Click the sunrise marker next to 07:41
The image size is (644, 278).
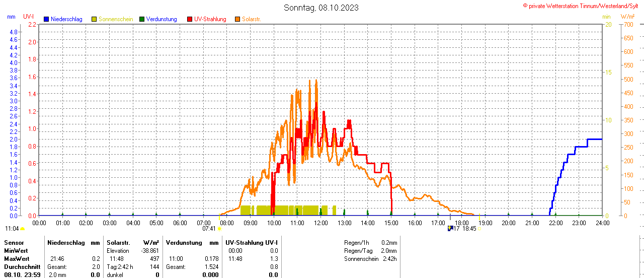(x=219, y=229)
